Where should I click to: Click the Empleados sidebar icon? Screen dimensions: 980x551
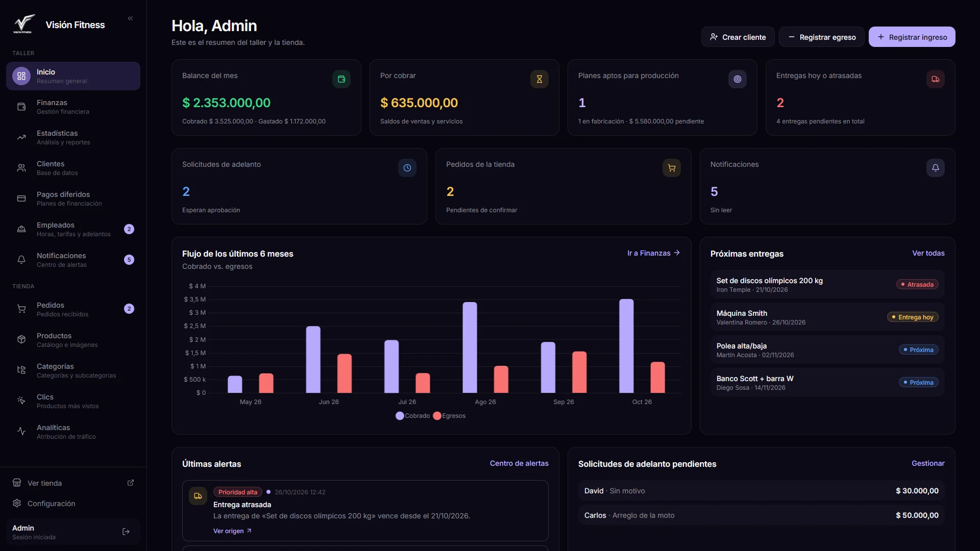click(x=21, y=229)
